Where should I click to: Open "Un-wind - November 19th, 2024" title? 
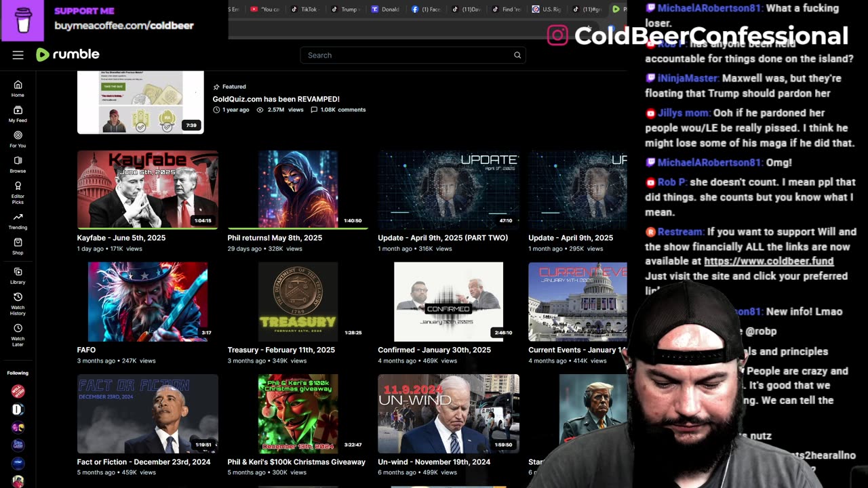coord(434,462)
